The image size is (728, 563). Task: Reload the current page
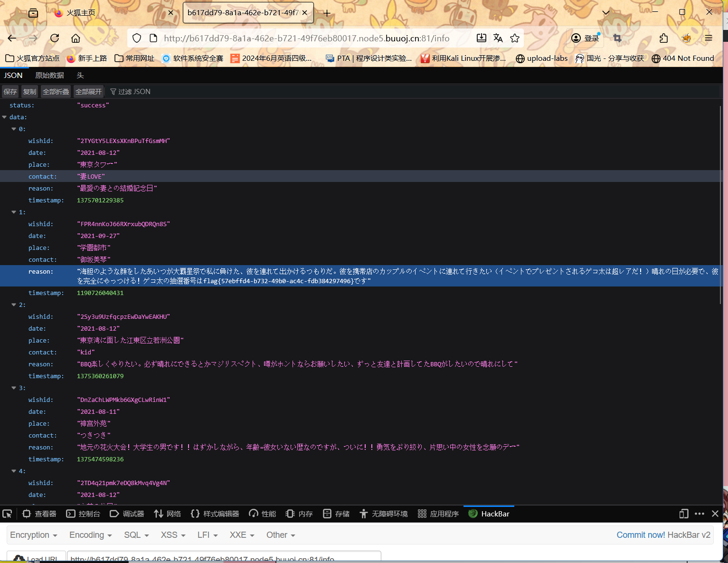click(55, 38)
